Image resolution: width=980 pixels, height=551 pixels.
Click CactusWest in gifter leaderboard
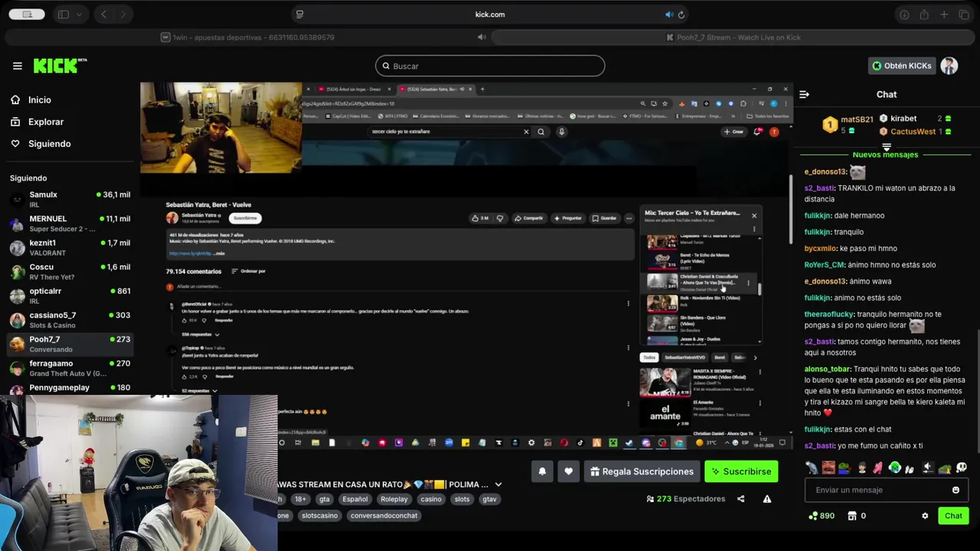click(913, 132)
